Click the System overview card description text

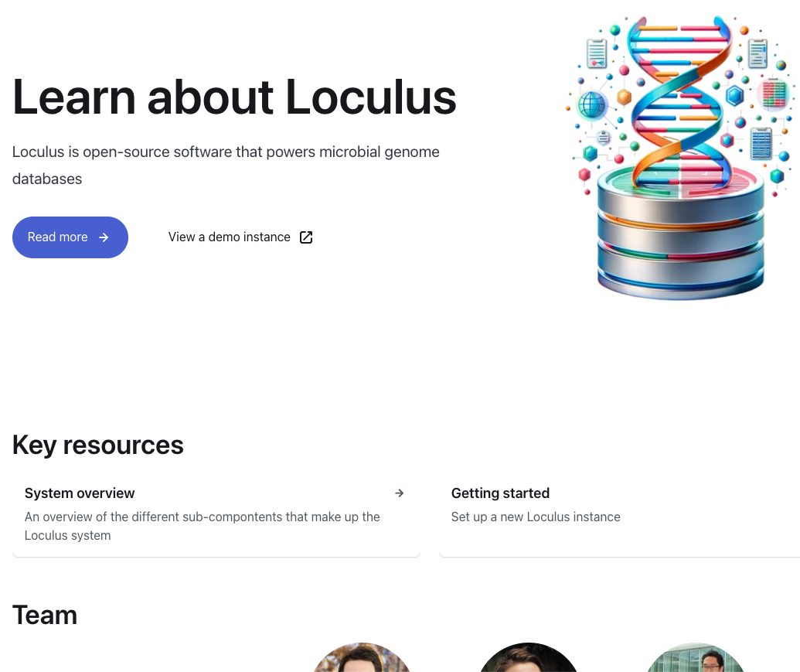[x=202, y=526]
